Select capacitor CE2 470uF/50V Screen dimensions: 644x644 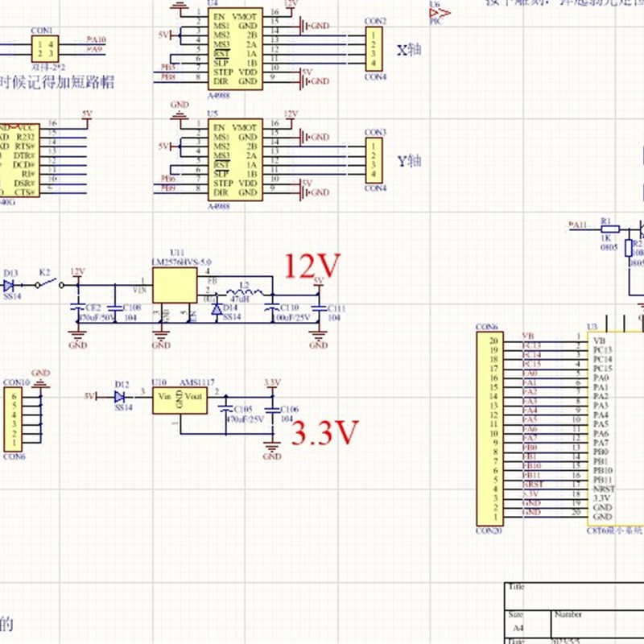point(76,304)
